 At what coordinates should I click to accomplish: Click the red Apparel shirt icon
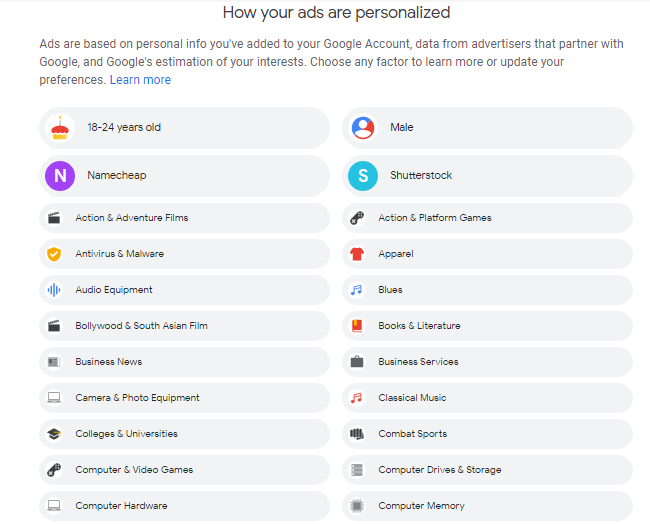(x=357, y=254)
